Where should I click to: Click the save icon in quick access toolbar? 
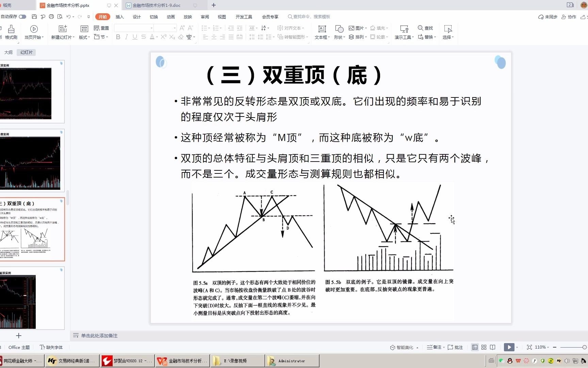click(34, 17)
